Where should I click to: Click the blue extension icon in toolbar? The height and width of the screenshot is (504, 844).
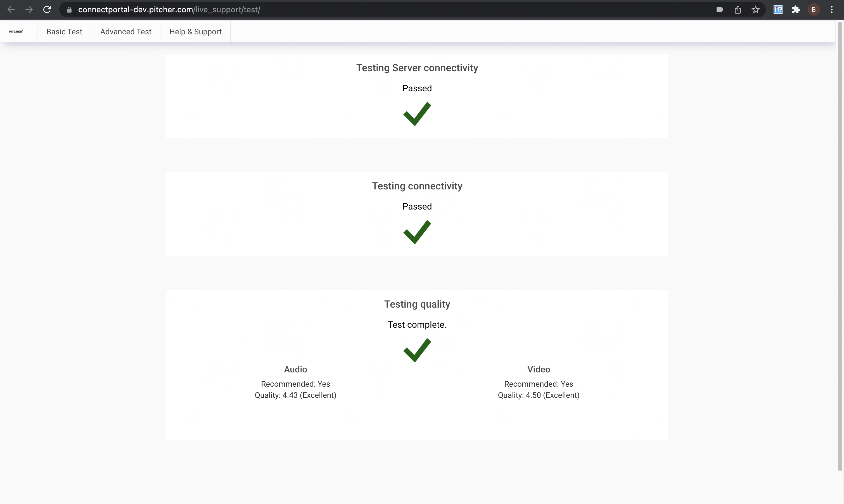(778, 9)
